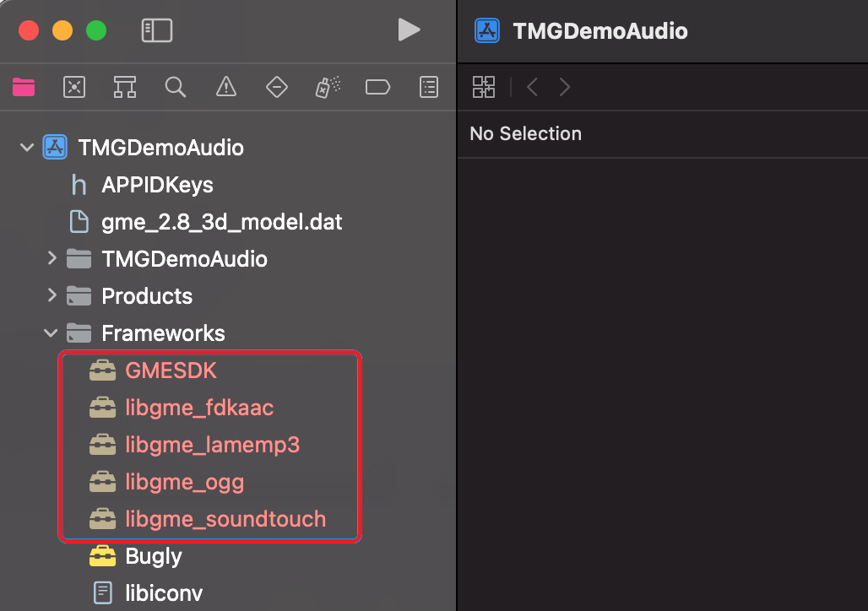Open the Report navigator
868x611 pixels.
pos(429,88)
